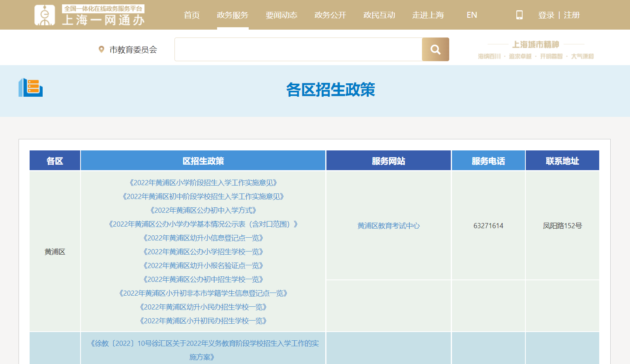Click 登录 to sign in
This screenshot has height=364, width=630.
pos(546,15)
